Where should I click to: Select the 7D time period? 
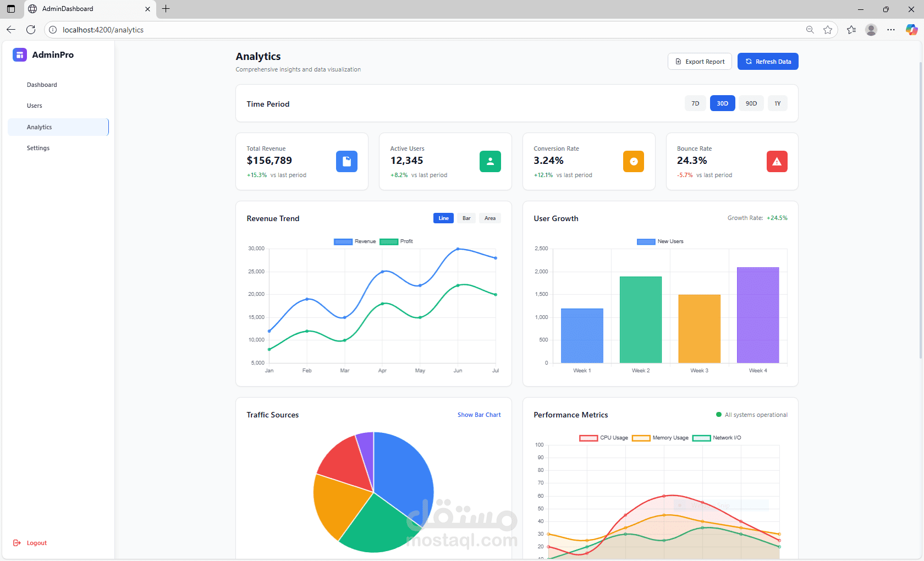pyautogui.click(x=695, y=103)
